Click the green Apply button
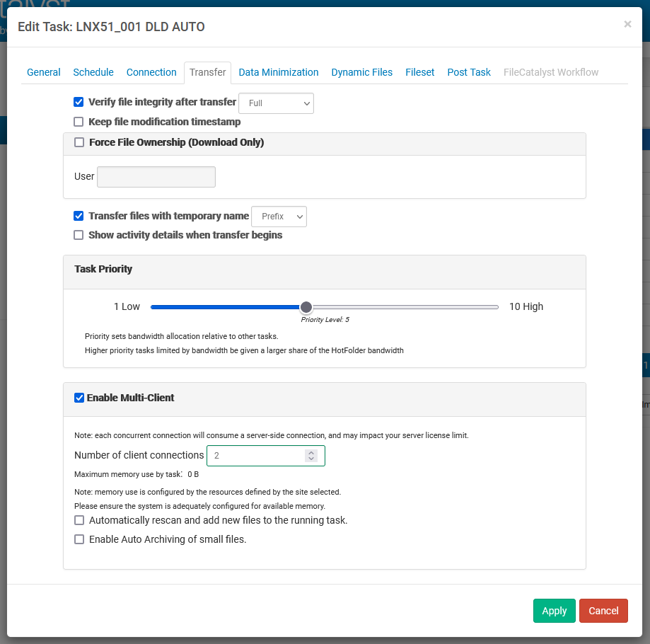This screenshot has width=650, height=644. 555,611
